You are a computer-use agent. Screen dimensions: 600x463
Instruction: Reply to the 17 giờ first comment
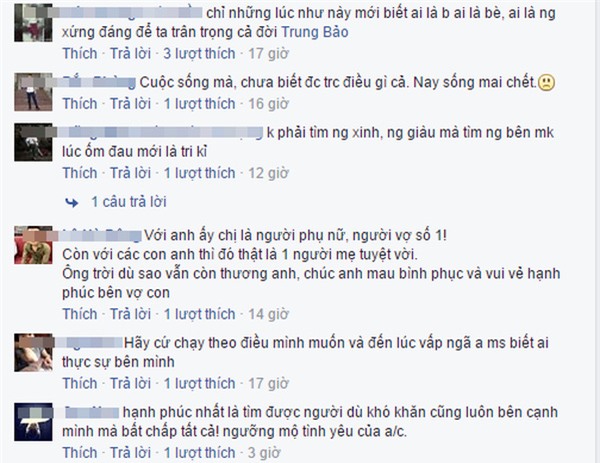(130, 54)
